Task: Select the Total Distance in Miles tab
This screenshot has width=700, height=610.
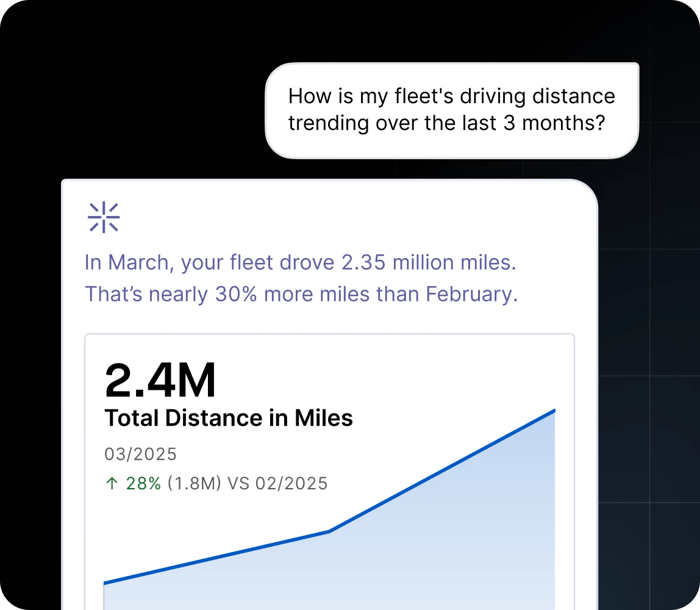Action: click(229, 418)
